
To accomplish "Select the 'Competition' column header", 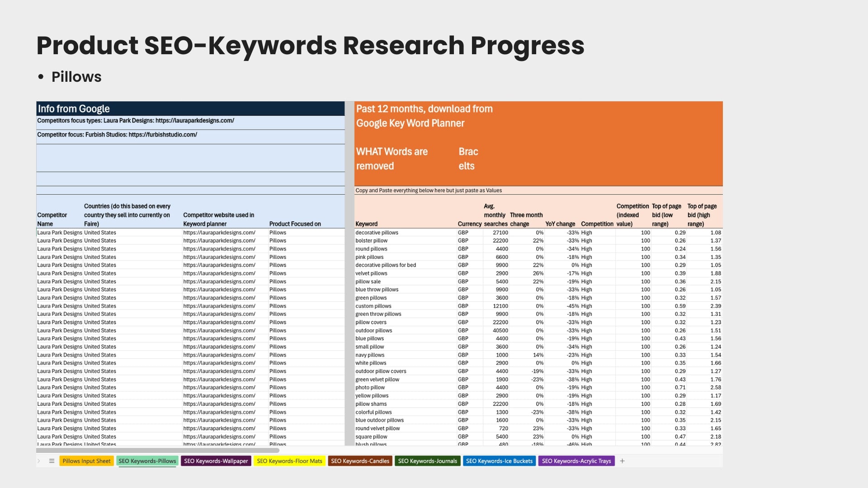I will [597, 224].
